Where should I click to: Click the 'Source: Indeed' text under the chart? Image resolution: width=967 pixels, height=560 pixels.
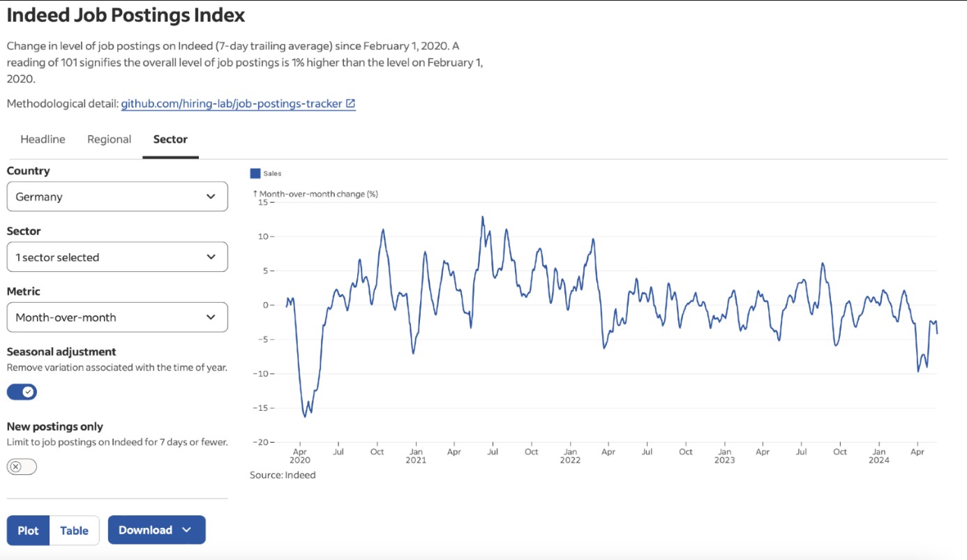pyautogui.click(x=283, y=475)
